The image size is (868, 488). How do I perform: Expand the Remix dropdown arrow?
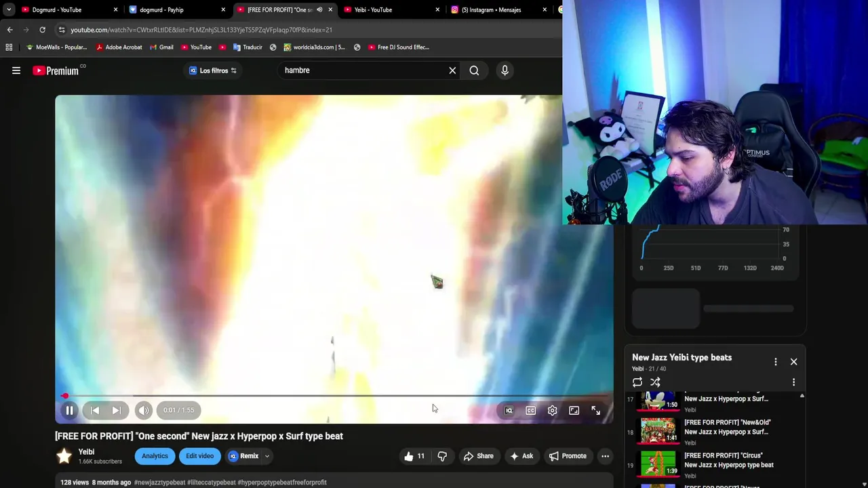point(267,456)
